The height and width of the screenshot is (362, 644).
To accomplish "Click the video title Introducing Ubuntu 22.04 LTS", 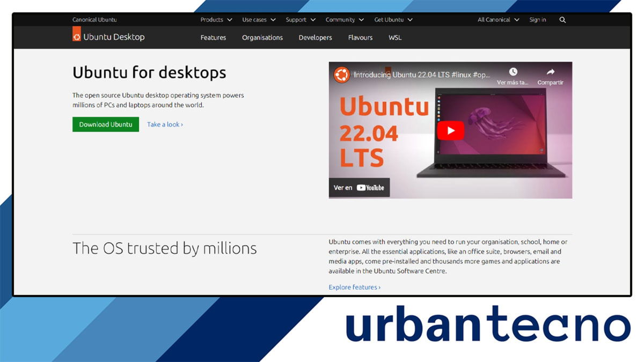I will pyautogui.click(x=422, y=75).
